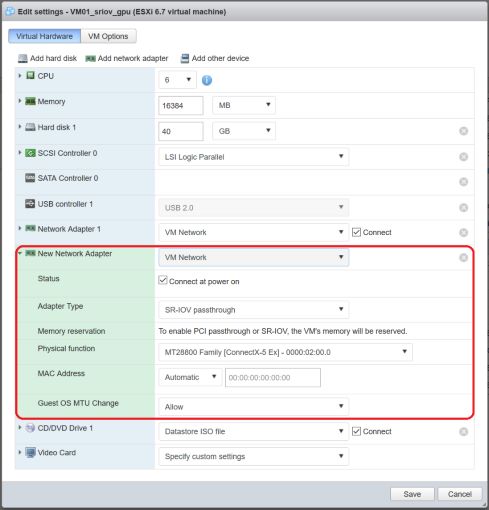Viewport: 489px width, 510px height.
Task: Click Add hard disk
Action: (47, 58)
